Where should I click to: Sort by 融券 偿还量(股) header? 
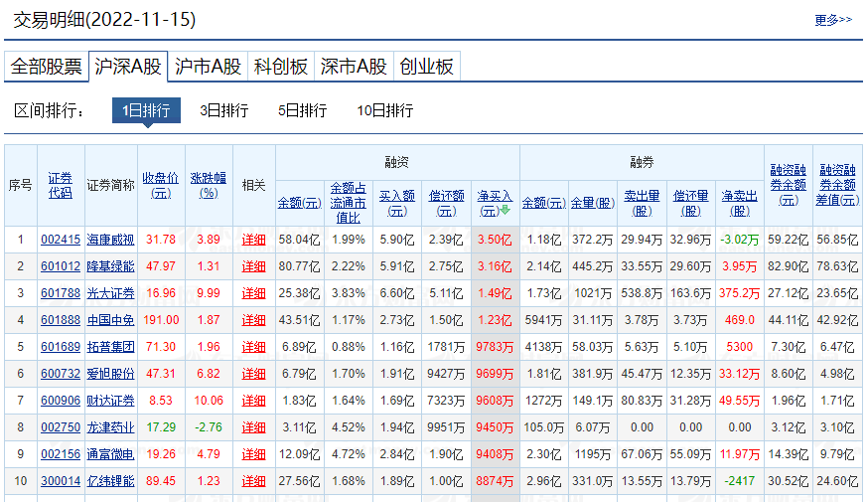[x=691, y=203]
